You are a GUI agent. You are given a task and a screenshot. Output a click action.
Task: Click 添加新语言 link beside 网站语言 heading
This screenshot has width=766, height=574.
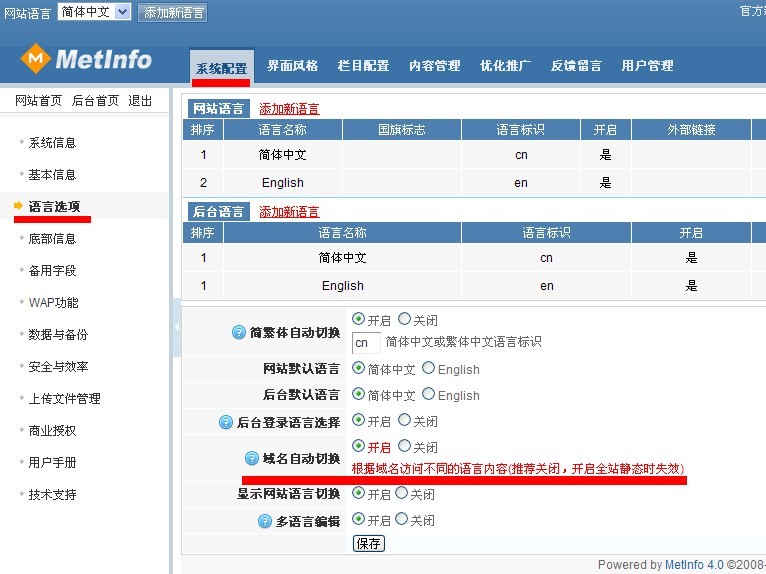[x=289, y=108]
